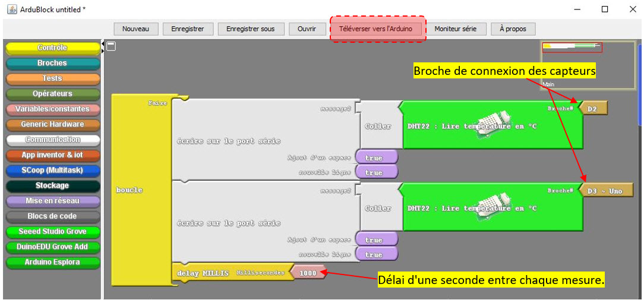644x303 pixels.
Task: Click the small square canvas icon at top-left
Action: click(x=111, y=46)
